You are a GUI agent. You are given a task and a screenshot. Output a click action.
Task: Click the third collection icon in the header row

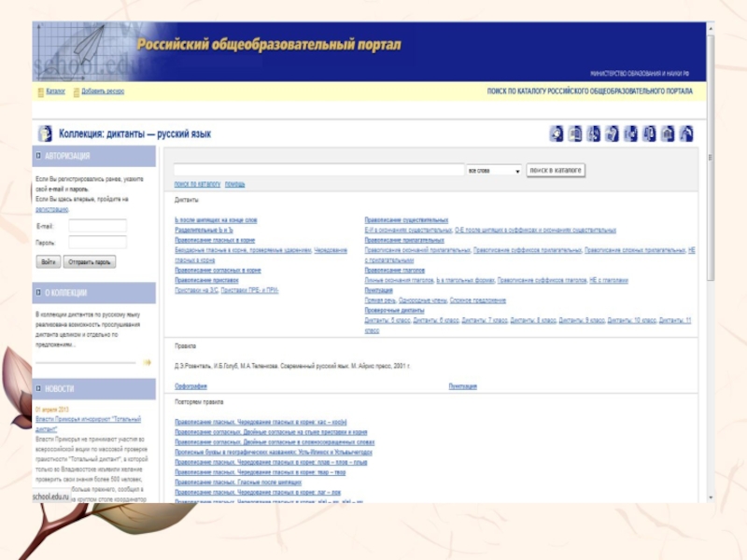coord(594,133)
